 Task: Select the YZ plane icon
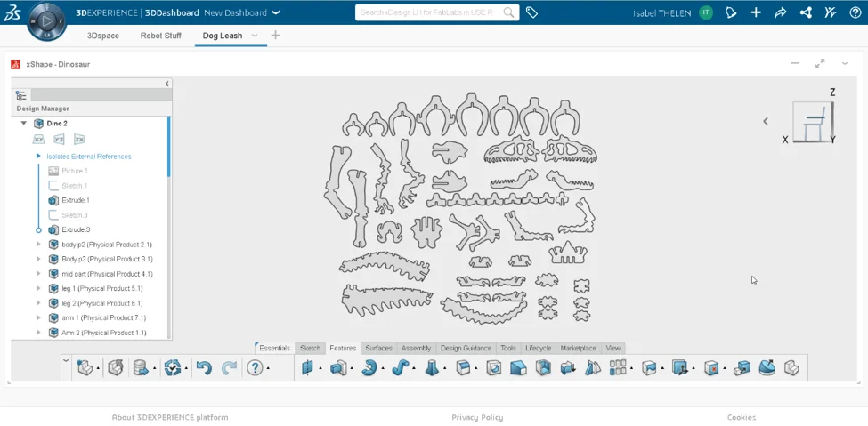(59, 139)
